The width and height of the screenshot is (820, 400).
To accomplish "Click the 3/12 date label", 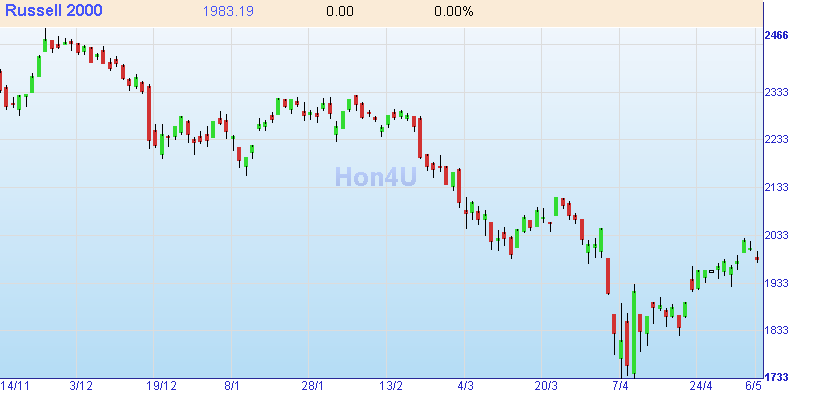I will coord(81,386).
